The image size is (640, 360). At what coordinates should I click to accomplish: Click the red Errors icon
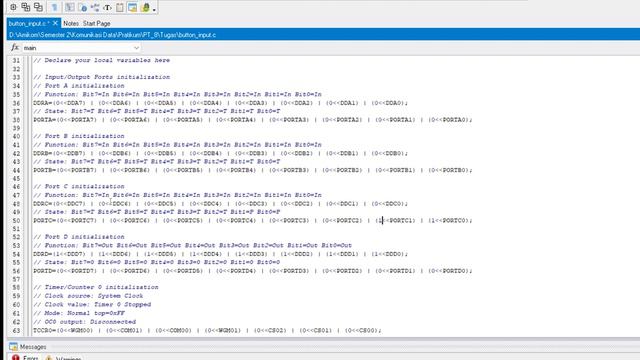click(x=16, y=358)
